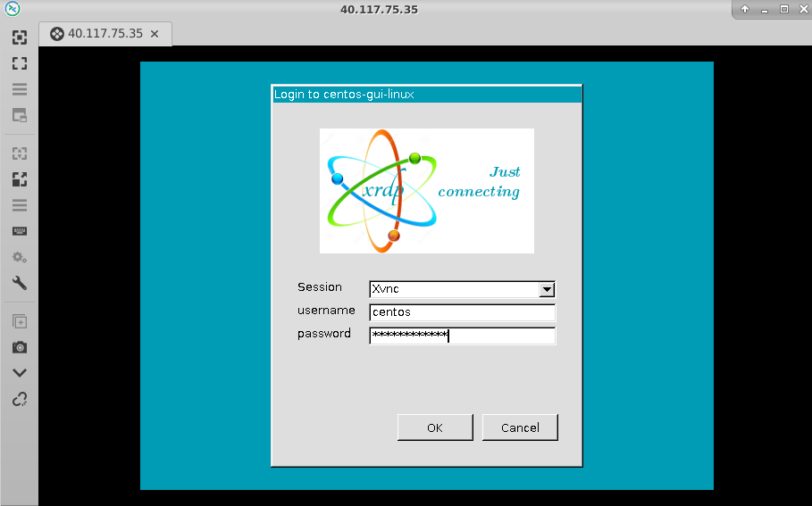
Task: Minimize the toolbar with the chevron icon
Action: [20, 372]
